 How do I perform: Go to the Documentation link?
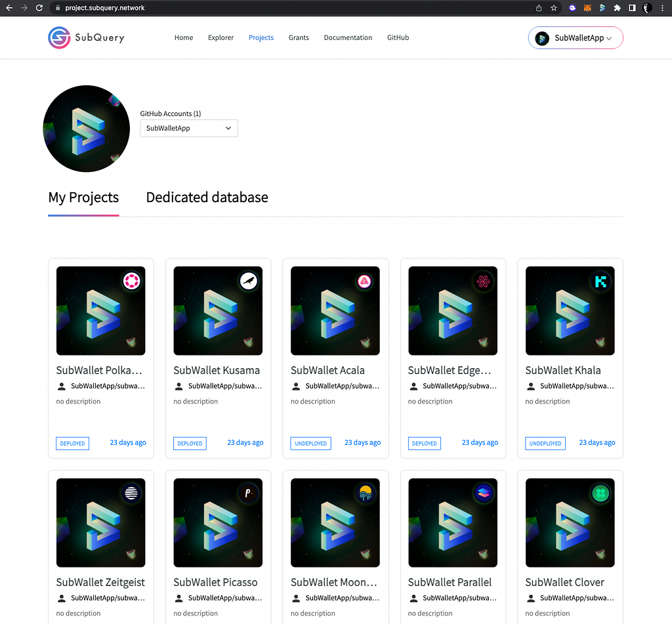(x=348, y=37)
